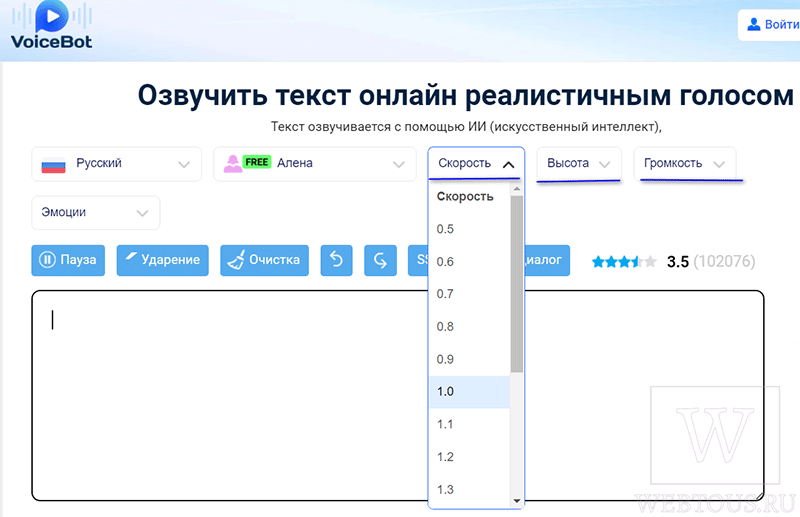Open the Русский language dropdown
The width and height of the screenshot is (800, 517).
pos(116,164)
